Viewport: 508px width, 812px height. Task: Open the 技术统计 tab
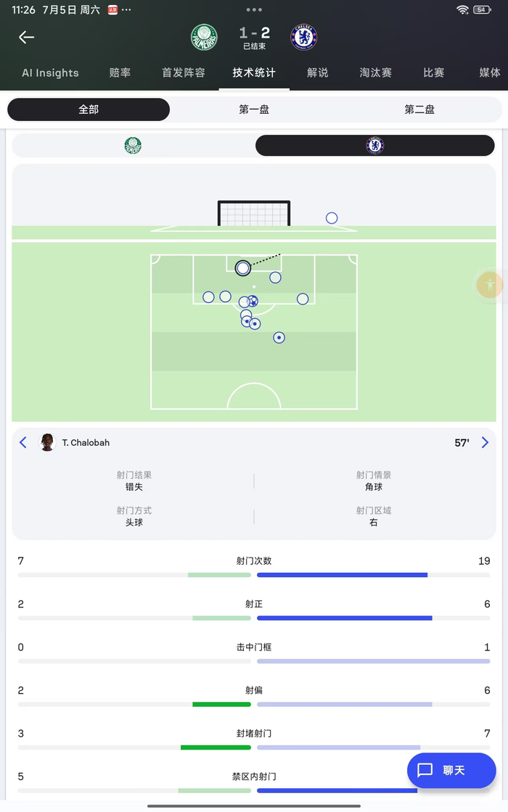click(254, 72)
